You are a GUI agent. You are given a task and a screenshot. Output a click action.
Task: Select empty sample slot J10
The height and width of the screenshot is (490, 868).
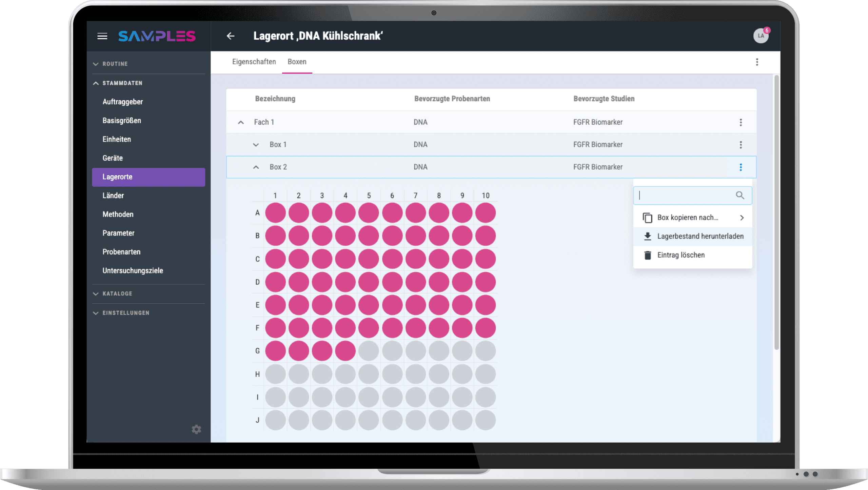485,420
